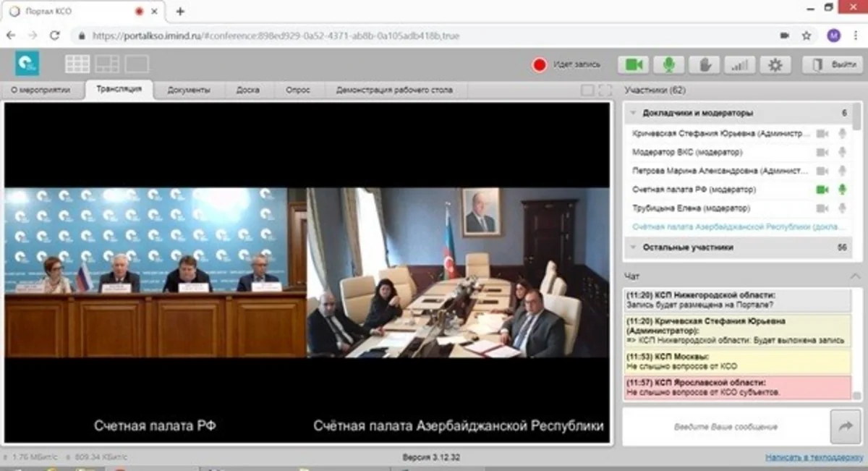This screenshot has height=471, width=868.
Task: Open Демонстрация рабочего стола tab
Action: click(x=394, y=90)
